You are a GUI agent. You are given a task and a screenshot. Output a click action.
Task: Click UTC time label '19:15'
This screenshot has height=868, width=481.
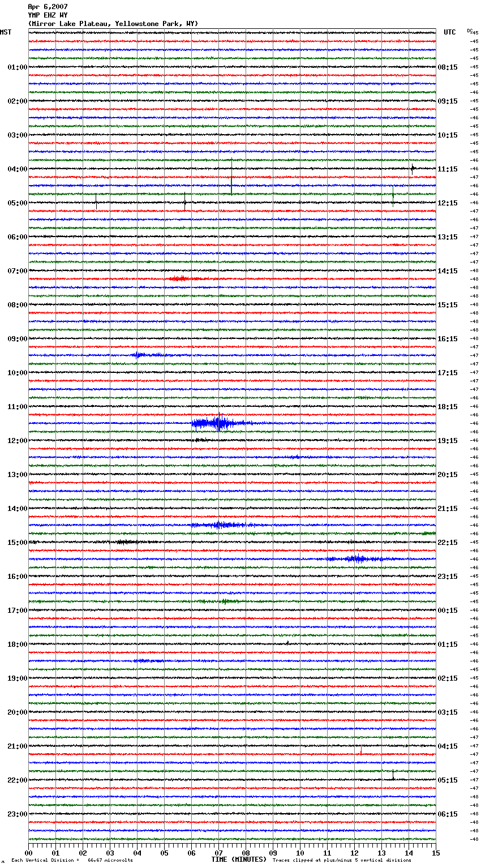(448, 441)
